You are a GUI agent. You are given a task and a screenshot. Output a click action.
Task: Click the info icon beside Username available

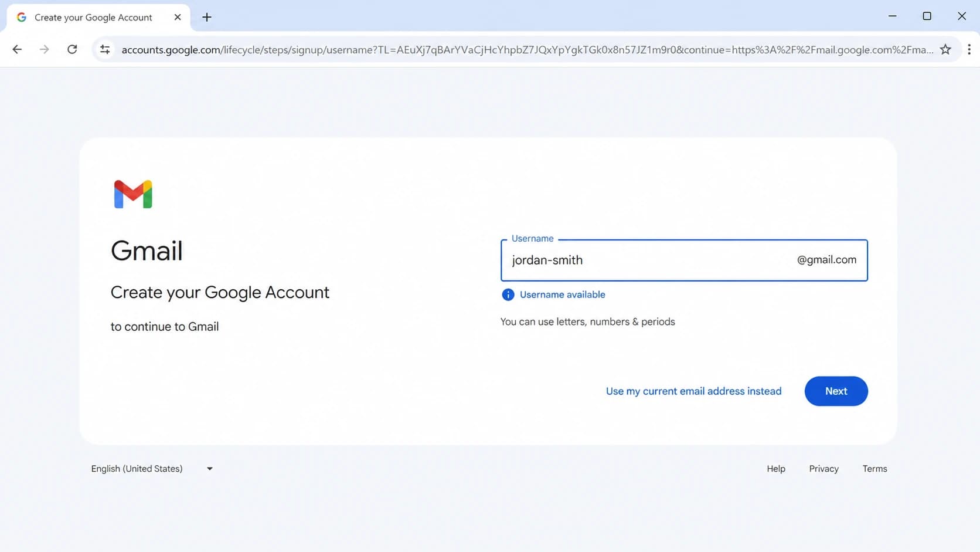(x=508, y=294)
